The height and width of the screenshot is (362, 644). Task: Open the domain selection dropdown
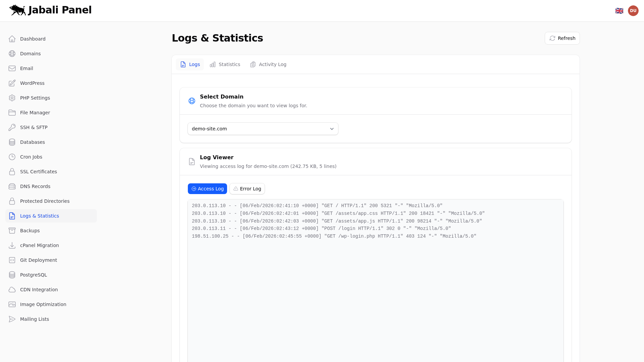263,129
